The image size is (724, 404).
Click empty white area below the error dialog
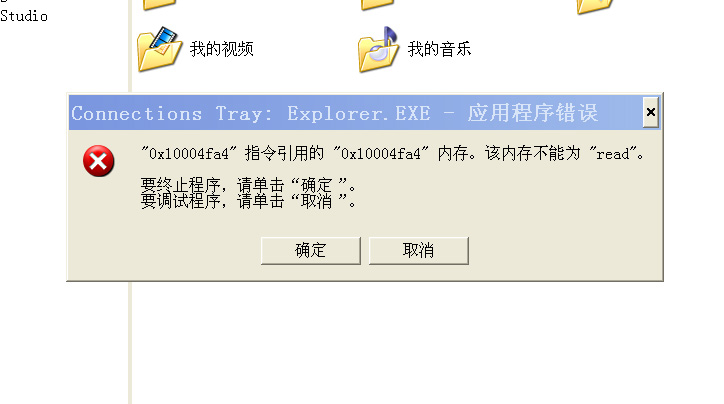416,342
